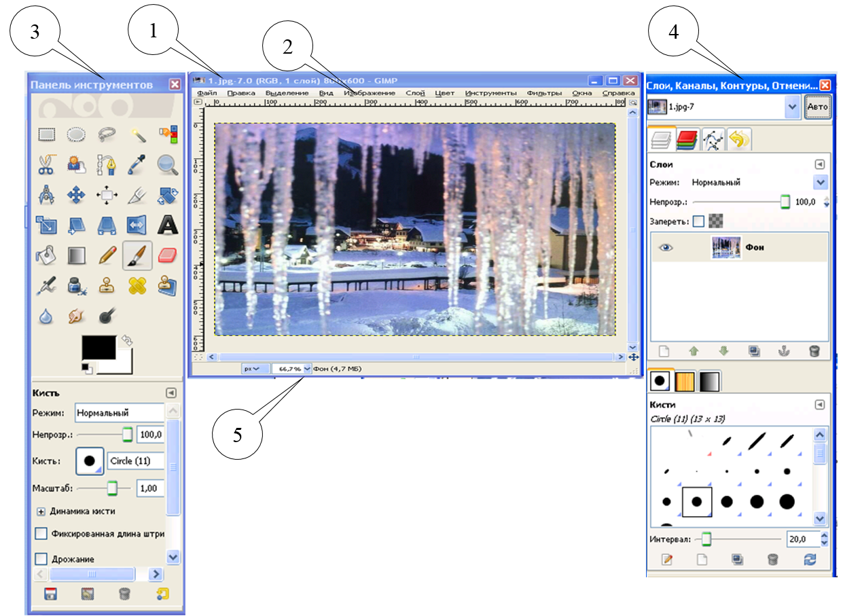Open the Режим layer mode dropdown

point(821,182)
